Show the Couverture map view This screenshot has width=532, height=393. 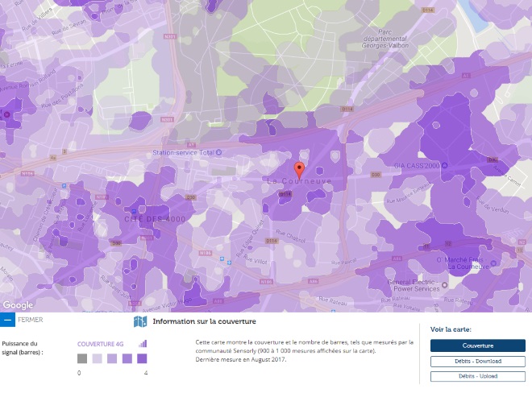pos(477,345)
